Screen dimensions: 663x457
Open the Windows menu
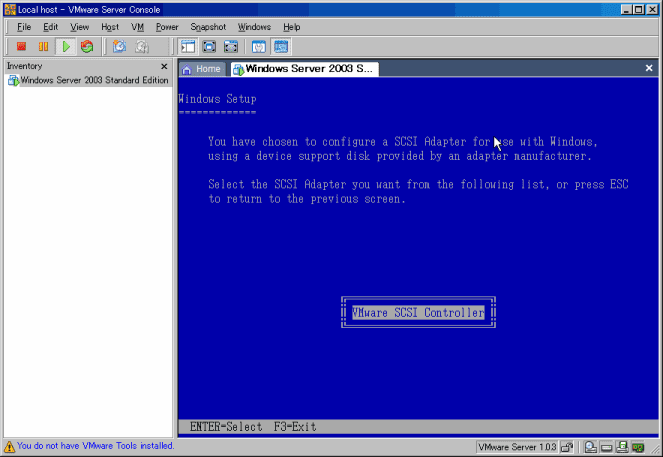tap(254, 27)
